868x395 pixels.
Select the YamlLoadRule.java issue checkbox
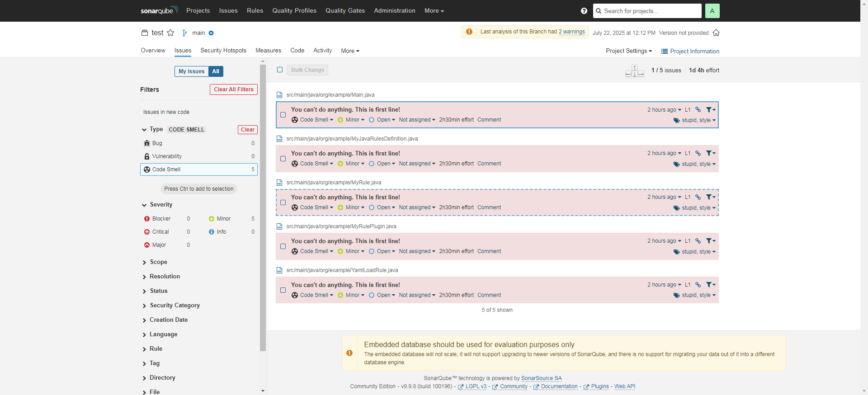[x=283, y=290]
